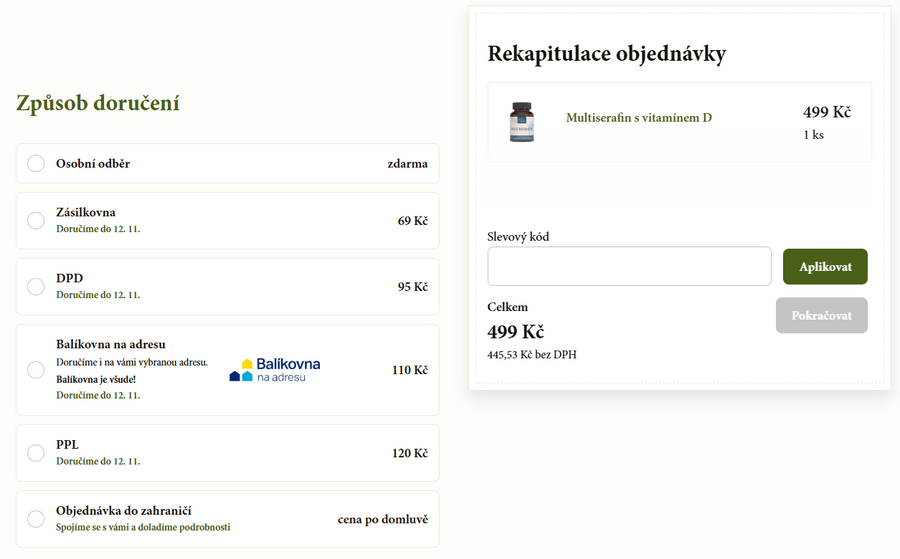Pick the Balíkovna na adresu radio button
900x559 pixels.
coord(36,370)
